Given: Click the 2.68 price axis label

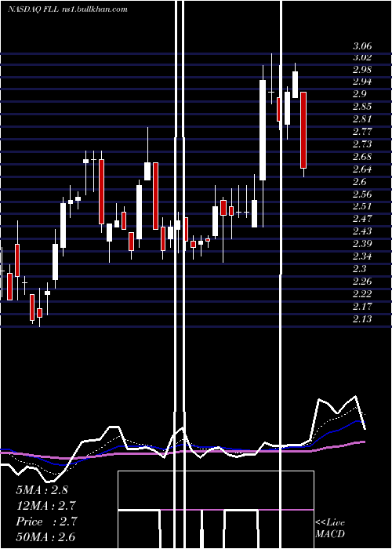Looking at the screenshot, I should tap(362, 157).
